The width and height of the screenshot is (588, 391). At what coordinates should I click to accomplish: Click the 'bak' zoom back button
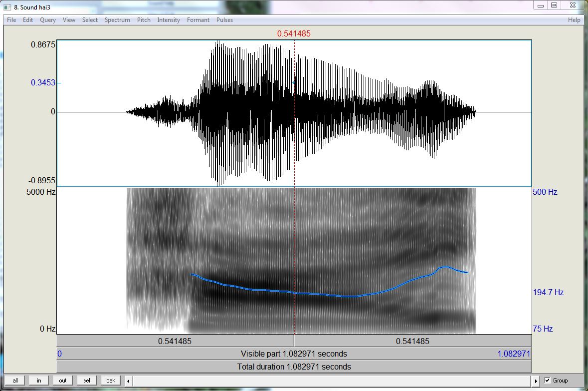pos(111,381)
